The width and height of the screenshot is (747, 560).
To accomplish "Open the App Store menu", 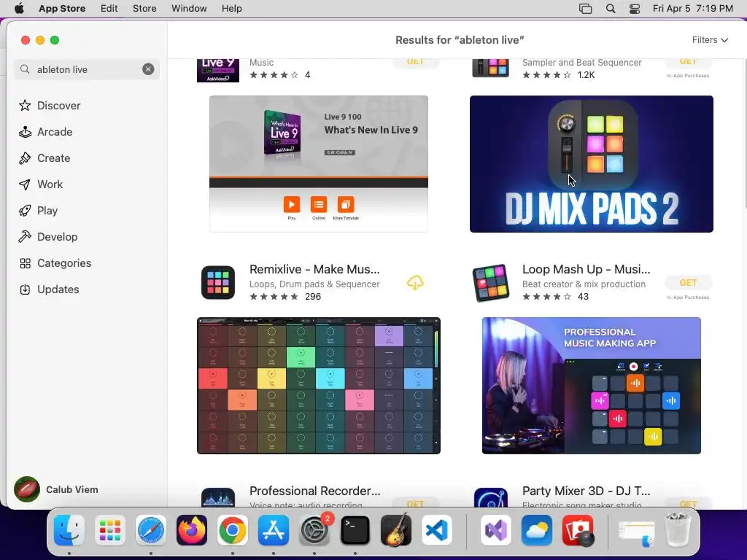I will pos(62,9).
